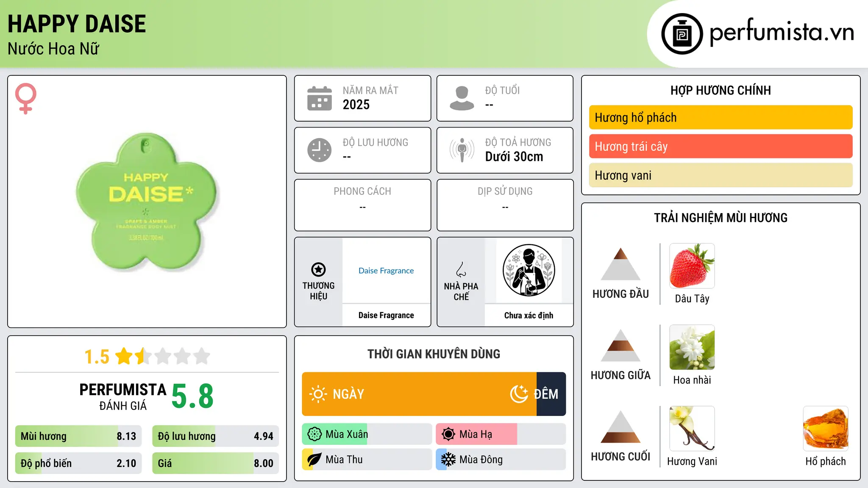
Task: Click the orange Ngày daytime bar
Action: [419, 394]
